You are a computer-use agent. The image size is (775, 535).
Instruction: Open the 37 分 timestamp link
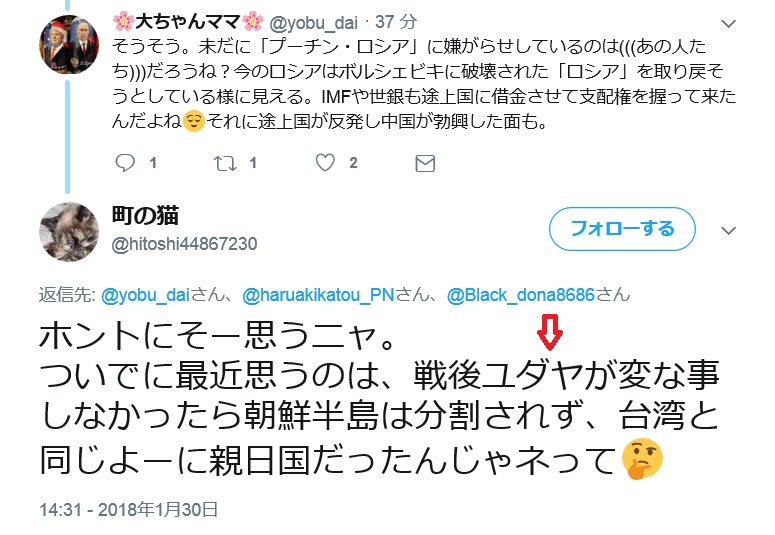coord(396,22)
